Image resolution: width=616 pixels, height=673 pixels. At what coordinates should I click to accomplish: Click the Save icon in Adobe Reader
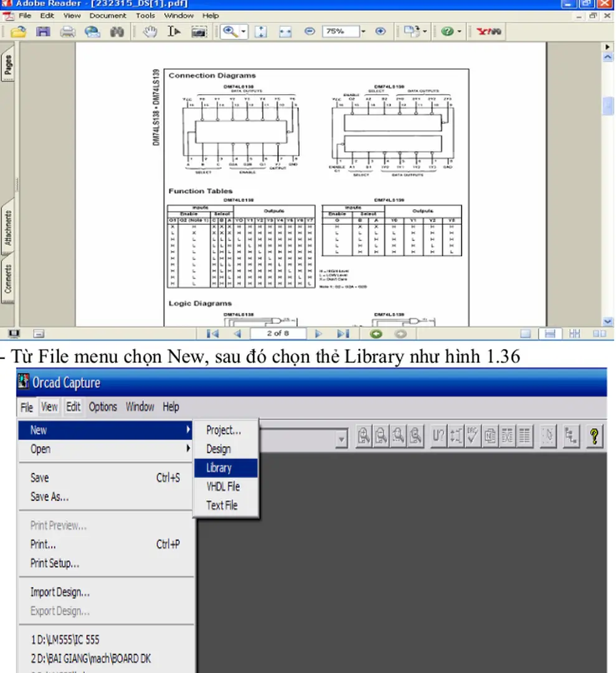(x=42, y=32)
